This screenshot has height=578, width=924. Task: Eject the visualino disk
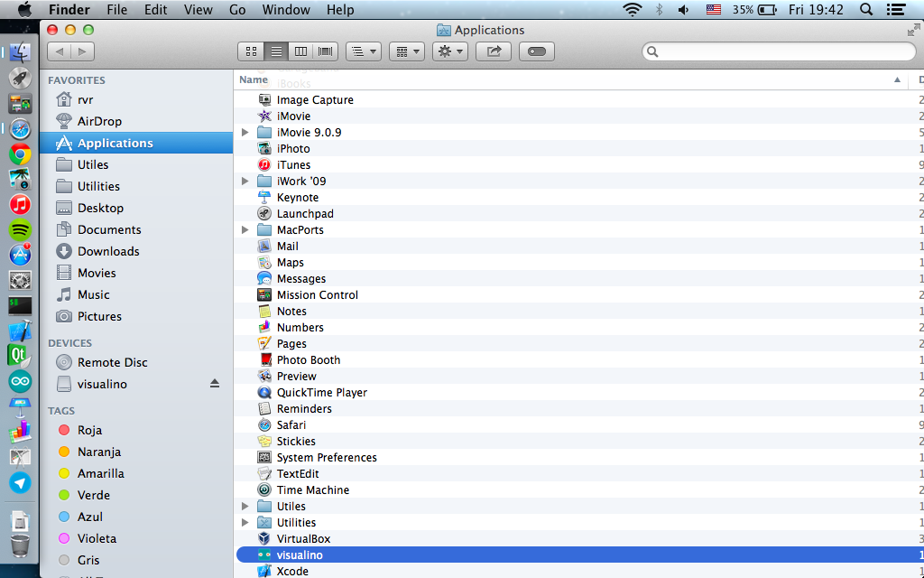coord(215,384)
